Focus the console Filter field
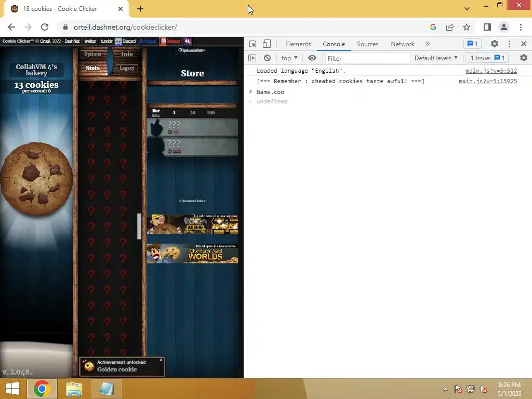This screenshot has height=399, width=532. pos(367,58)
